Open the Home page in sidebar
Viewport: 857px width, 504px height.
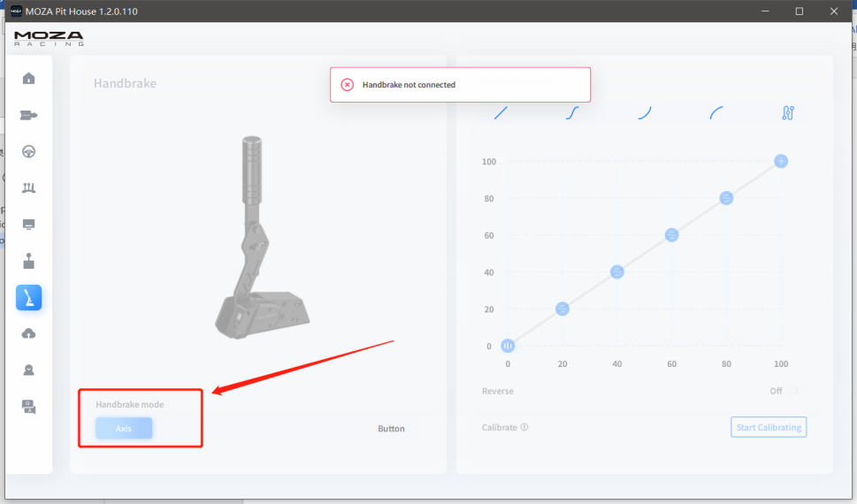click(x=28, y=79)
